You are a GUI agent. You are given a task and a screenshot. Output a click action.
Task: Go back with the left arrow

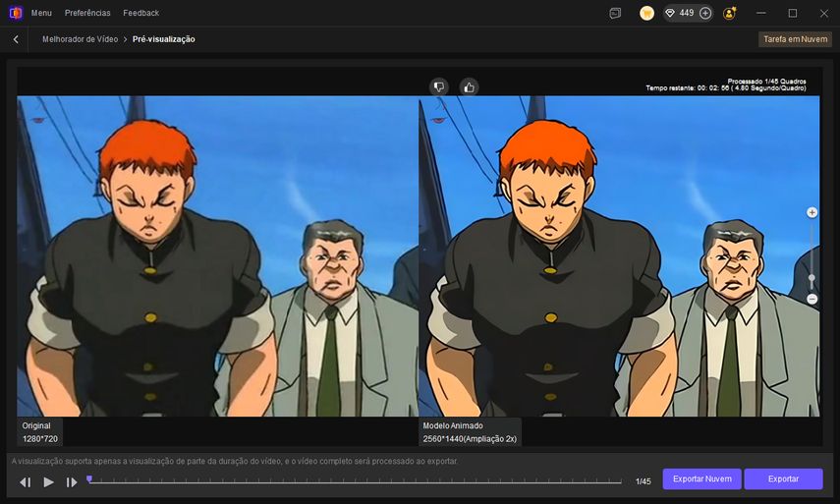click(x=16, y=39)
